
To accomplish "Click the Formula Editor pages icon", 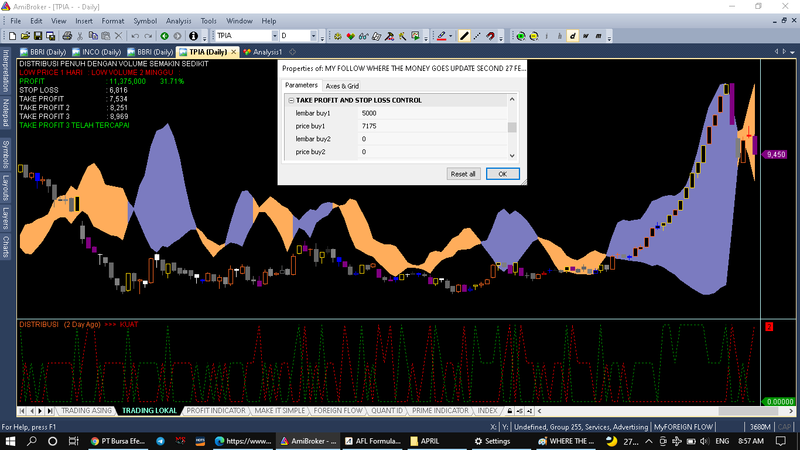I will click(377, 36).
